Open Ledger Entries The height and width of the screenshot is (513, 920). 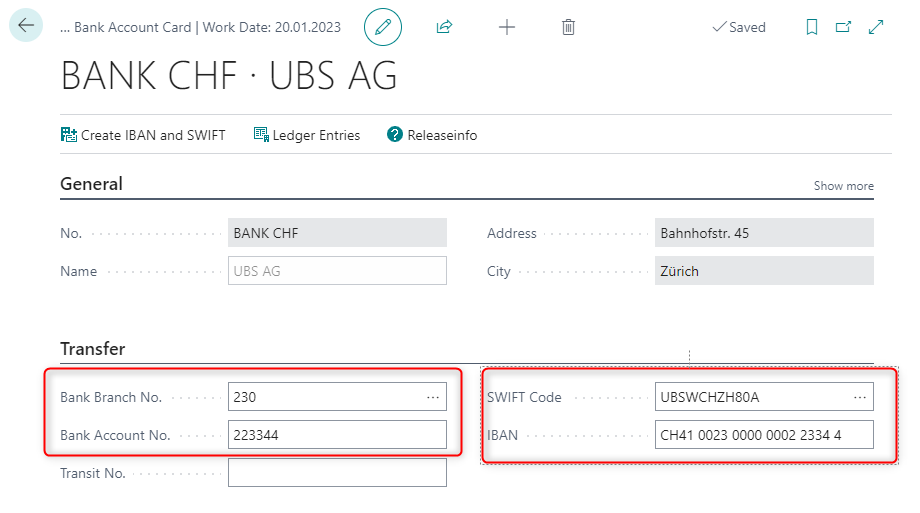pos(306,135)
